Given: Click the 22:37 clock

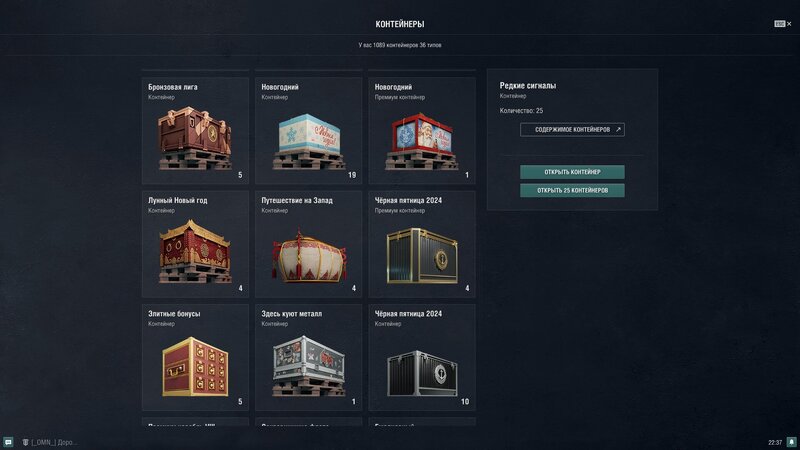Looking at the screenshot, I should pyautogui.click(x=775, y=442).
